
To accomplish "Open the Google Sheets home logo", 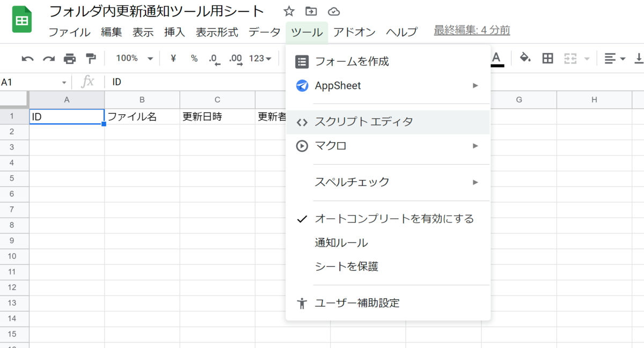I will [21, 18].
